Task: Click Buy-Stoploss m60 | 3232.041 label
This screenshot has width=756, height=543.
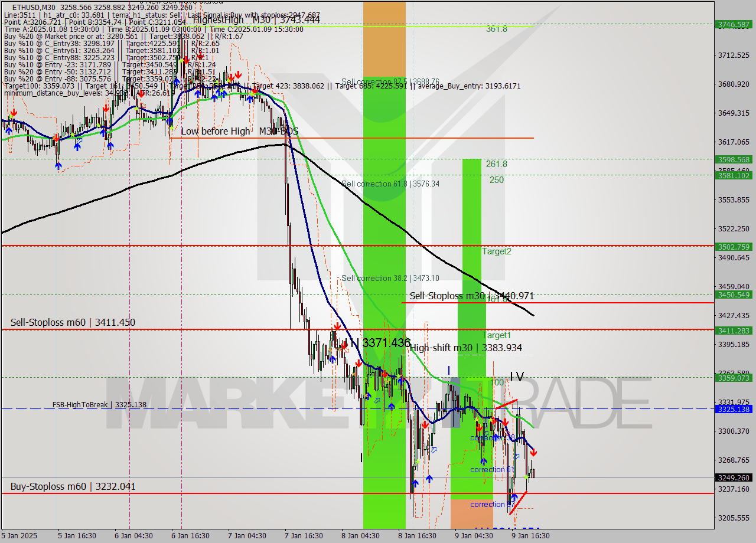Action: click(x=73, y=486)
